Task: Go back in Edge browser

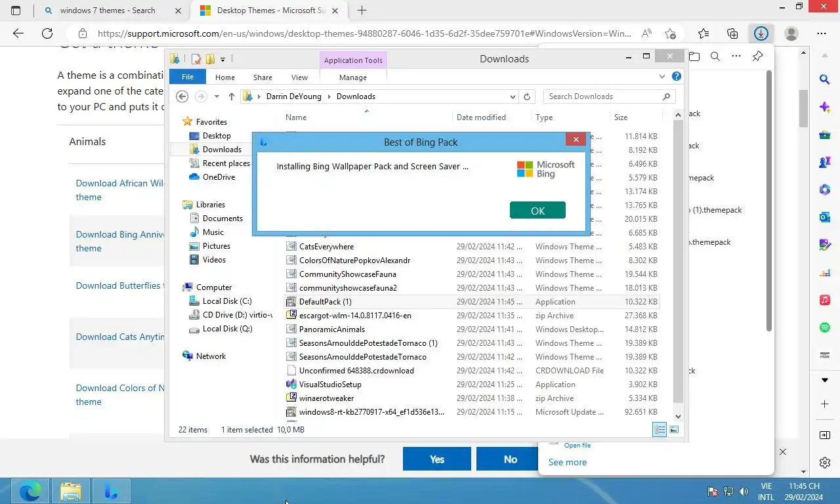Action: tap(18, 33)
